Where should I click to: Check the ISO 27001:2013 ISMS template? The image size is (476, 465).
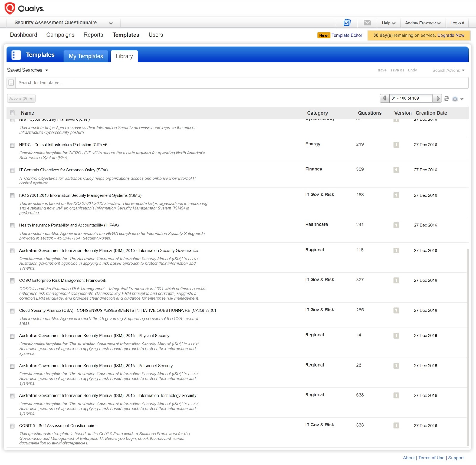[12, 196]
